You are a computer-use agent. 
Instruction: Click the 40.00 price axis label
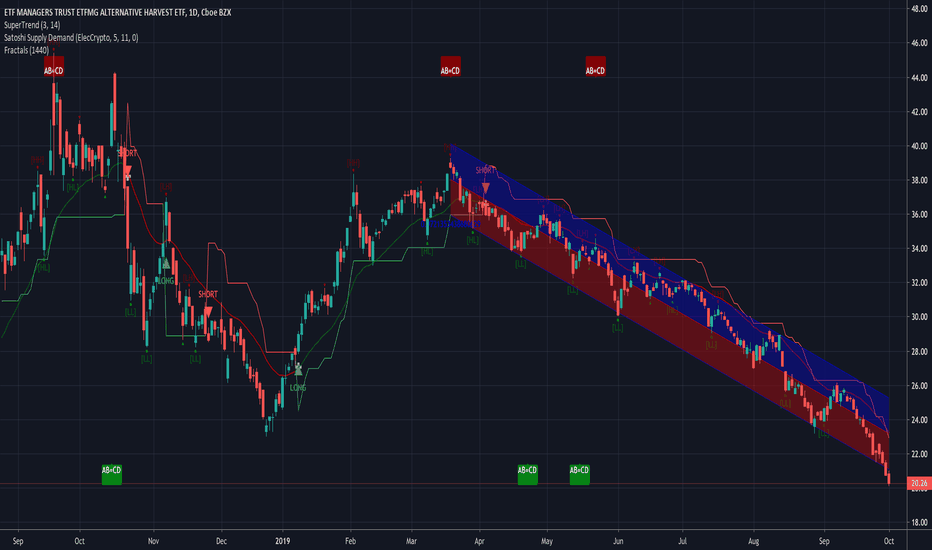tap(919, 146)
